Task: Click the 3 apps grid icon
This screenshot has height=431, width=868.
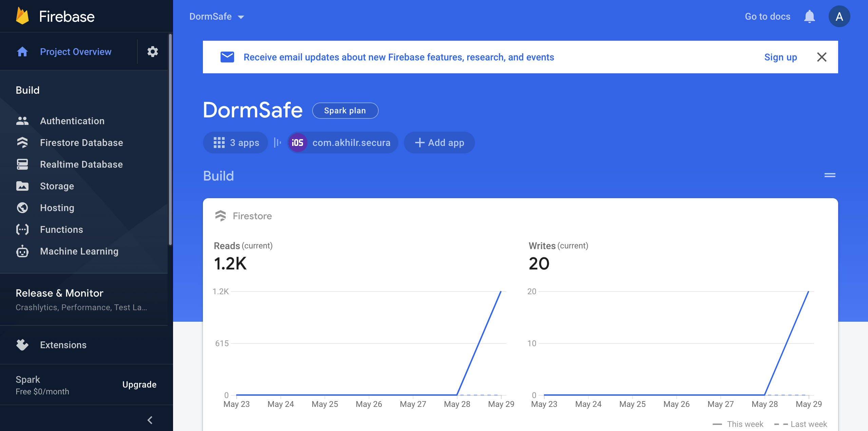Action: [x=219, y=143]
